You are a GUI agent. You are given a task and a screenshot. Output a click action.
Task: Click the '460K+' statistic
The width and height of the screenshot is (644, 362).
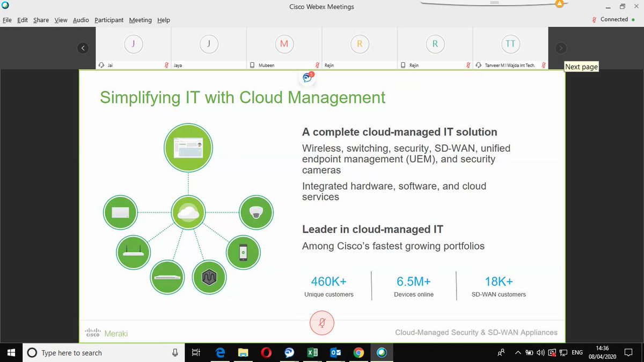tap(329, 281)
